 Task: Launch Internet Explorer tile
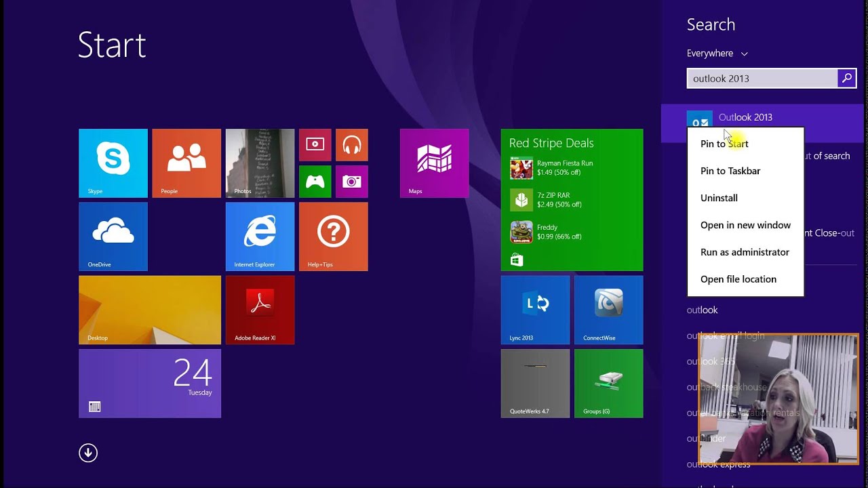pyautogui.click(x=260, y=237)
